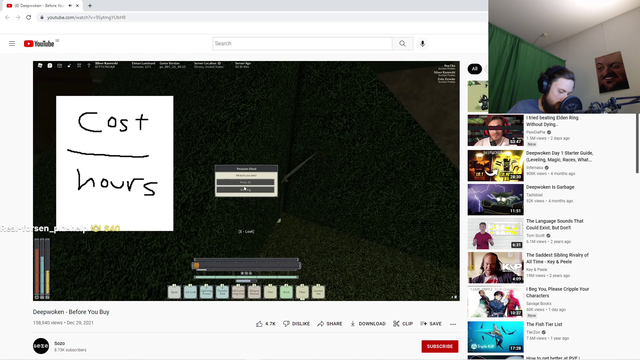Select the All filter chip
The height and width of the screenshot is (360, 640).
click(x=475, y=69)
